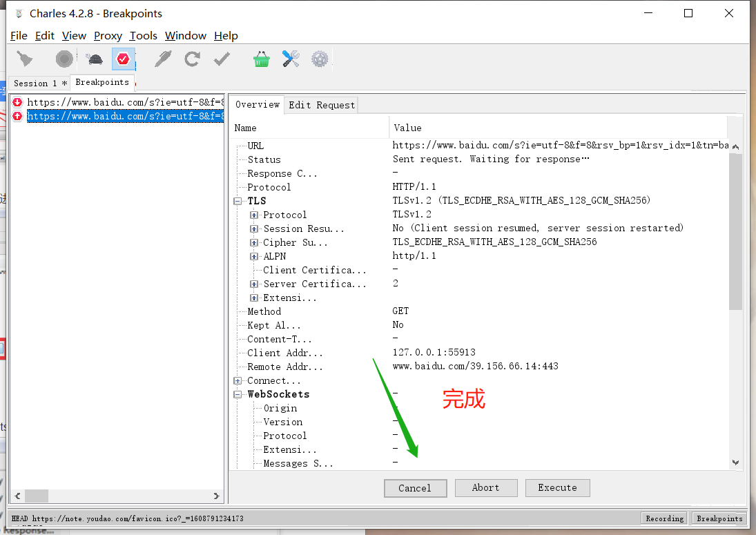Expand the TLS Protocol node

pos(253,215)
